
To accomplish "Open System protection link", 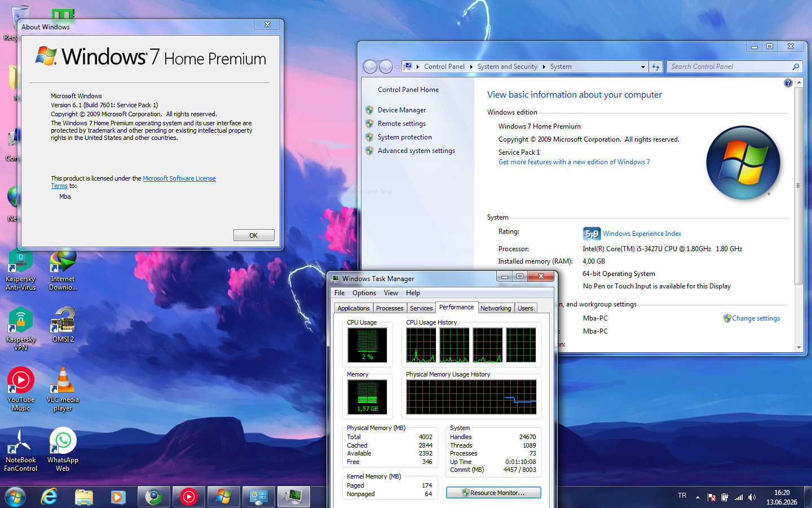I will [x=405, y=137].
